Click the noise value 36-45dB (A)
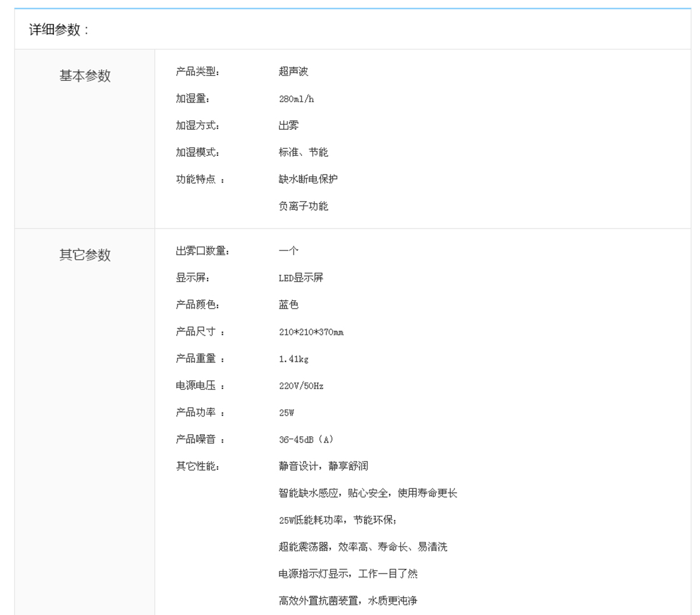The height and width of the screenshot is (615, 700). pos(305,439)
